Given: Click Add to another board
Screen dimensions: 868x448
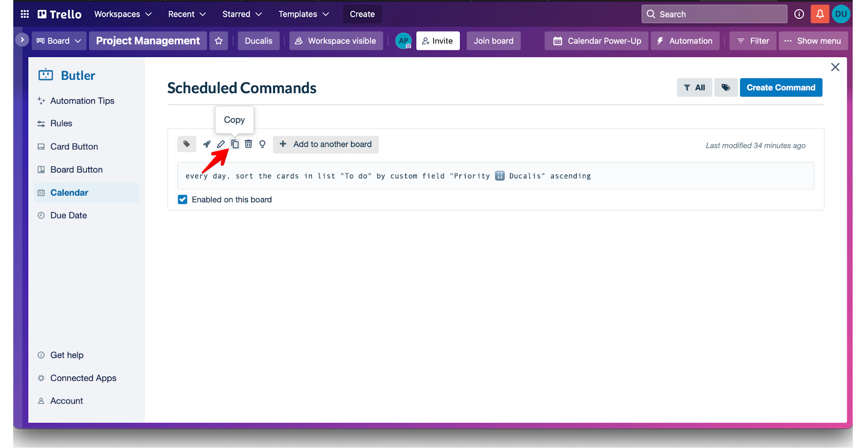Looking at the screenshot, I should pyautogui.click(x=325, y=144).
